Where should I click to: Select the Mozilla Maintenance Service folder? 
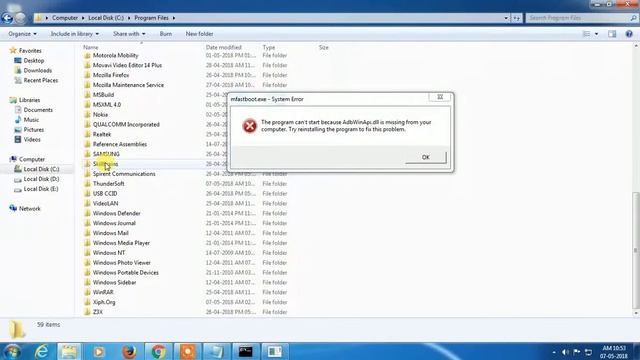[128, 85]
